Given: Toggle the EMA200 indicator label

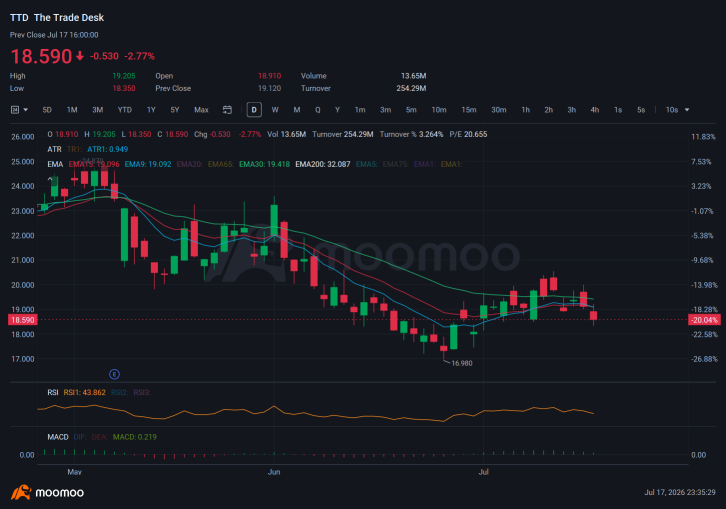Looking at the screenshot, I should point(323,164).
